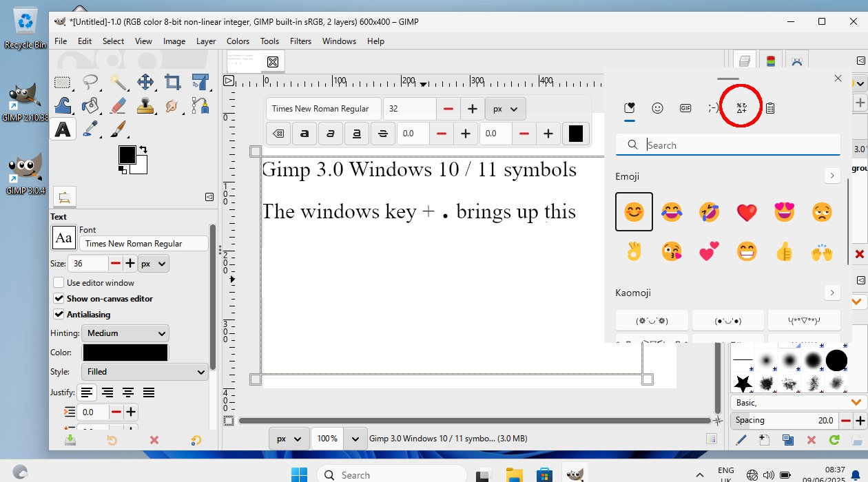Select the Crop tool

pos(172,83)
